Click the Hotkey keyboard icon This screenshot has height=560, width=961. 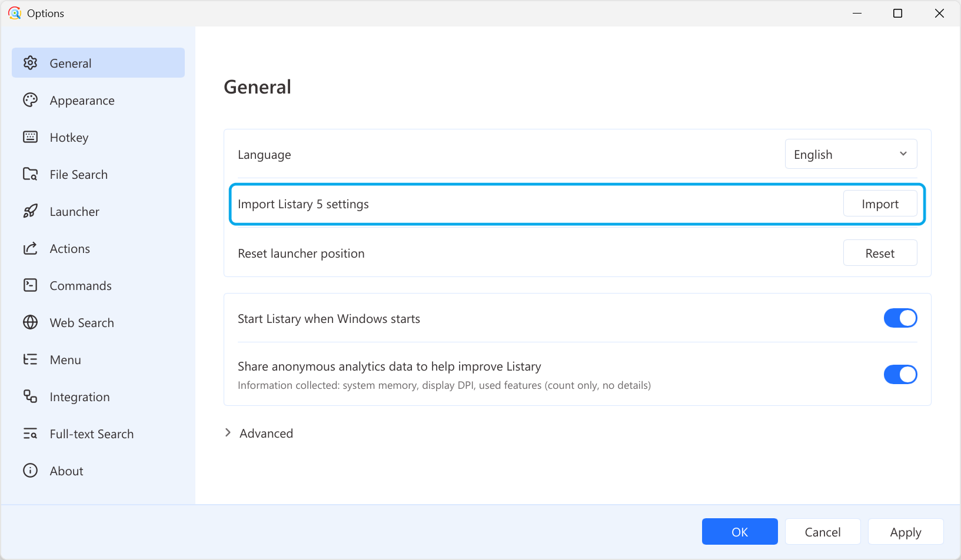30,137
